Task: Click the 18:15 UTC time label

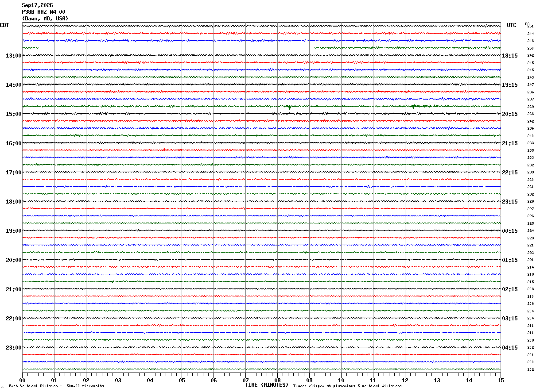Action: pyautogui.click(x=509, y=55)
